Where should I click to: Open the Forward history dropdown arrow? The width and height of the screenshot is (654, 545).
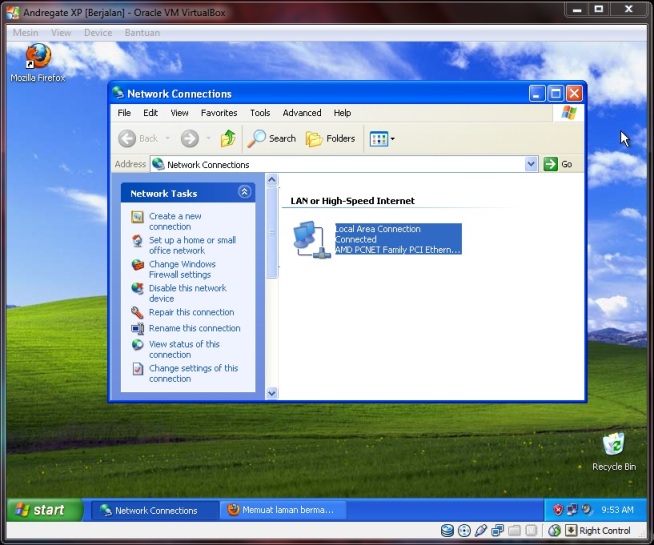(x=209, y=138)
